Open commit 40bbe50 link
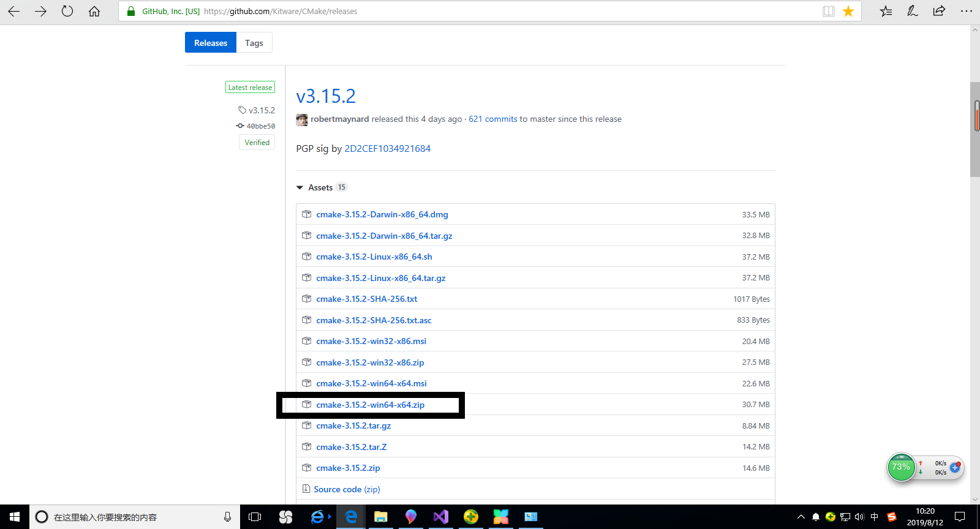The image size is (980, 529). [261, 126]
